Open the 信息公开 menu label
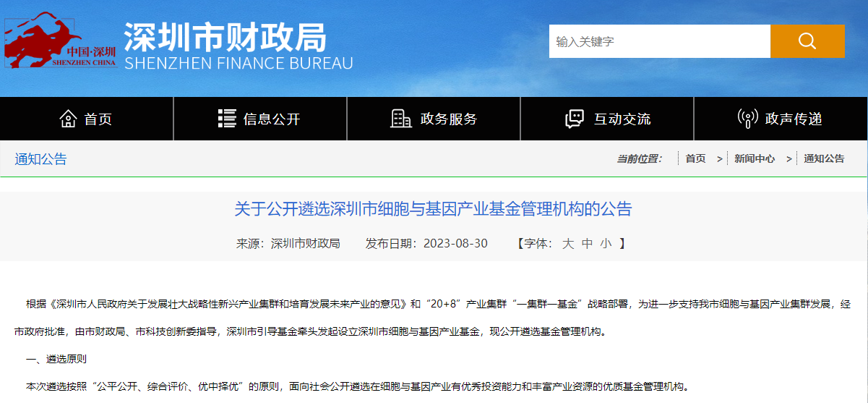This screenshot has height=403, width=868. [x=272, y=119]
